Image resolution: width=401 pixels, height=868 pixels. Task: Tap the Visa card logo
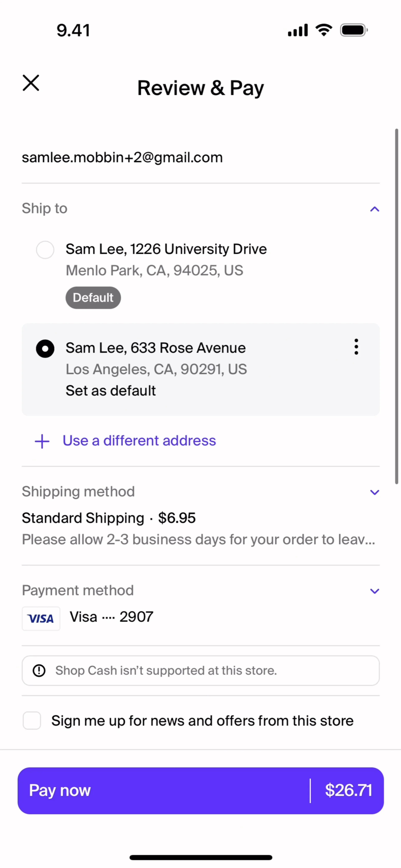(x=41, y=618)
